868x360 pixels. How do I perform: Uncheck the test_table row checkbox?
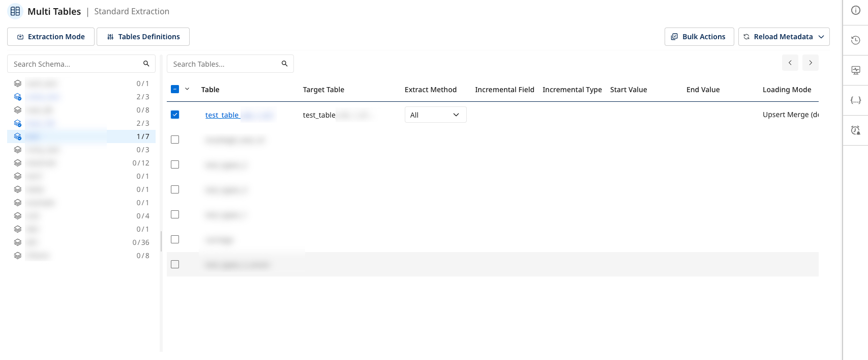coord(175,115)
